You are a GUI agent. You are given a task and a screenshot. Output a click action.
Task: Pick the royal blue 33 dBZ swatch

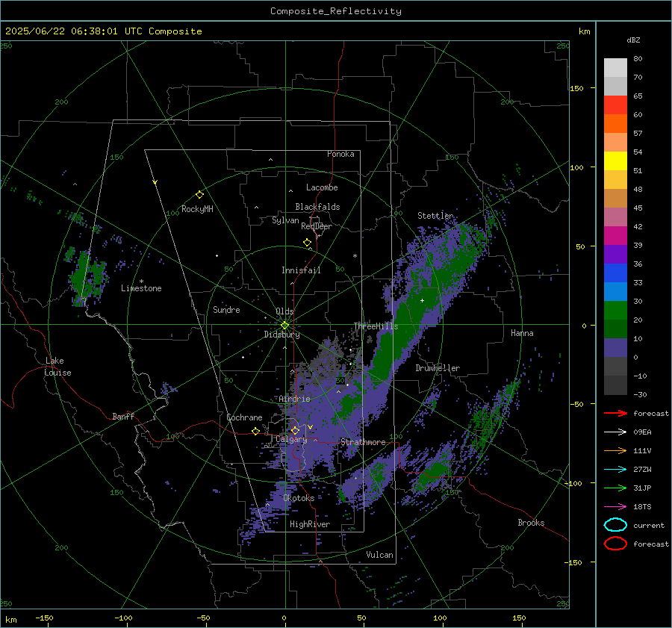[x=615, y=273]
